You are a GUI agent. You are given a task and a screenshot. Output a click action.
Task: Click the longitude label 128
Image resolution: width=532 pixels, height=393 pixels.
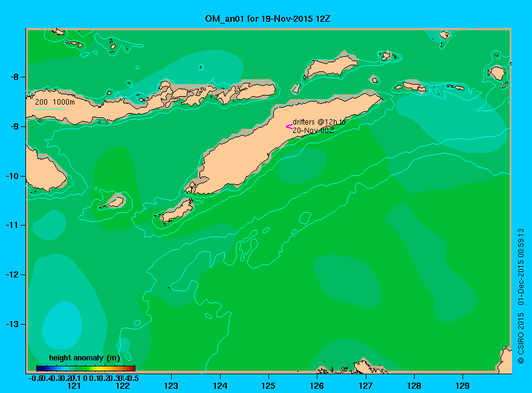pyautogui.click(x=414, y=386)
